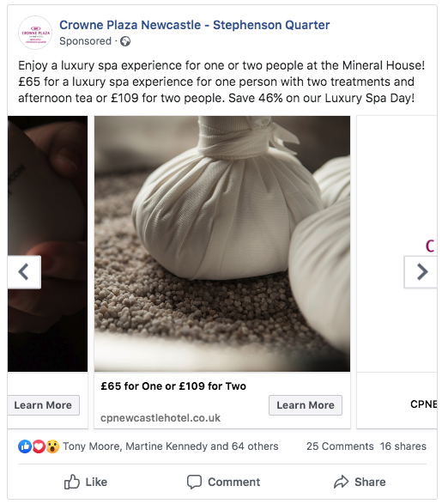View the 16 shares list
Viewport: 442px width, 504px height.
pos(403,446)
